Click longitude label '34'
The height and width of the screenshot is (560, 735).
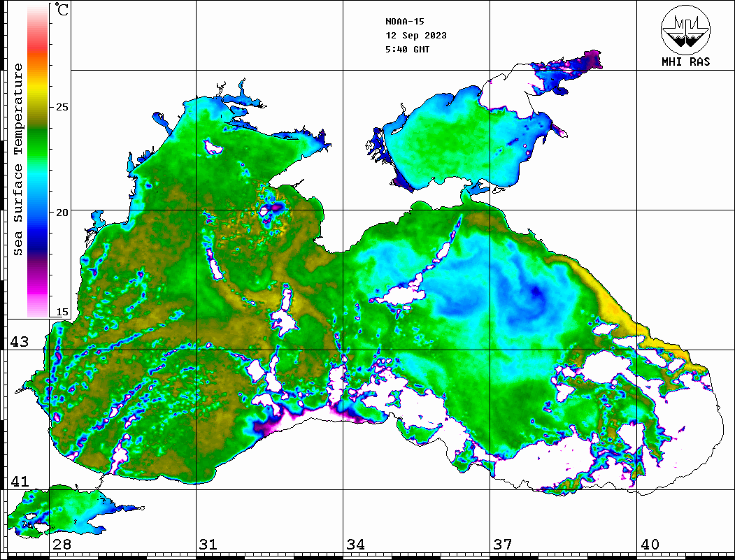[355, 545]
